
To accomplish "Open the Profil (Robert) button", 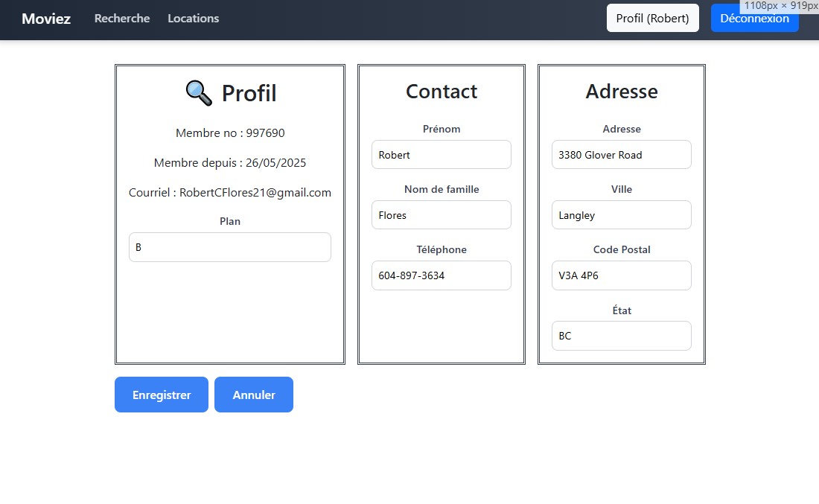I will [652, 18].
